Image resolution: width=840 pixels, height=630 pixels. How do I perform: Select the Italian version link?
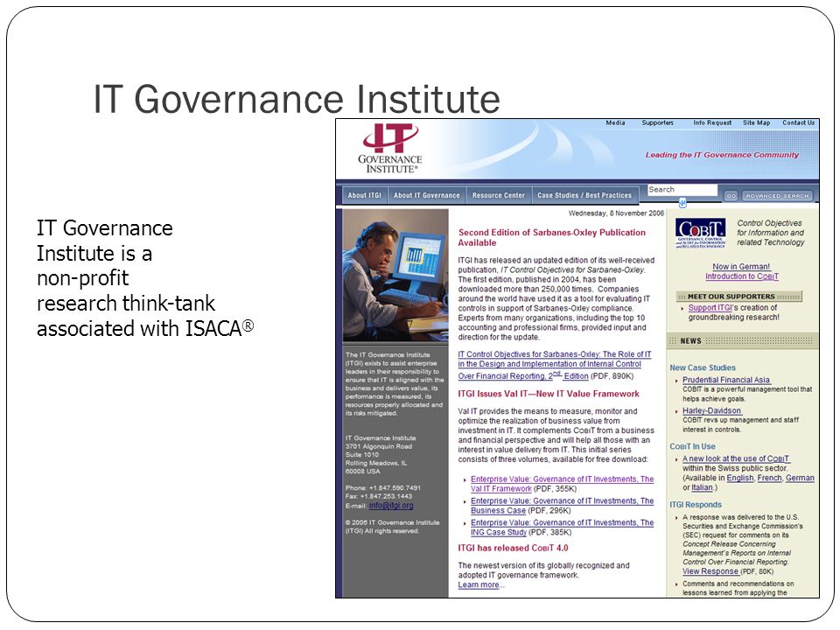702,487
